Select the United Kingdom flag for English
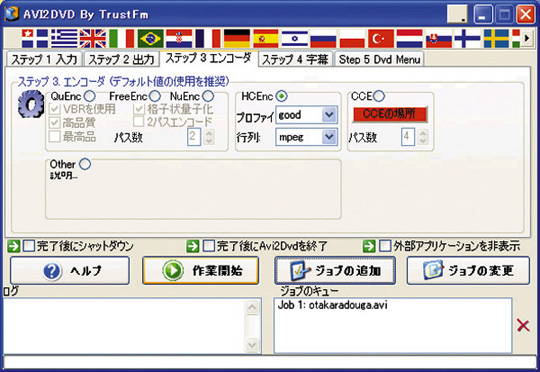 coord(93,38)
